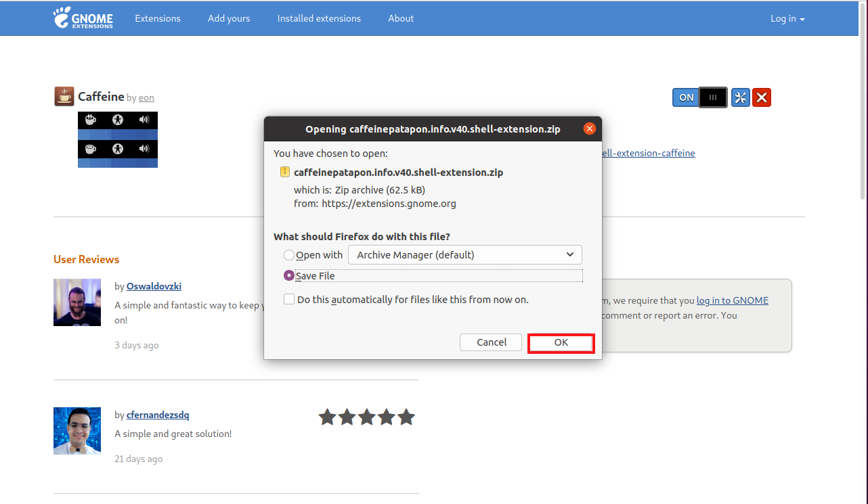Select the Open with radio button
868x504 pixels.
click(289, 255)
